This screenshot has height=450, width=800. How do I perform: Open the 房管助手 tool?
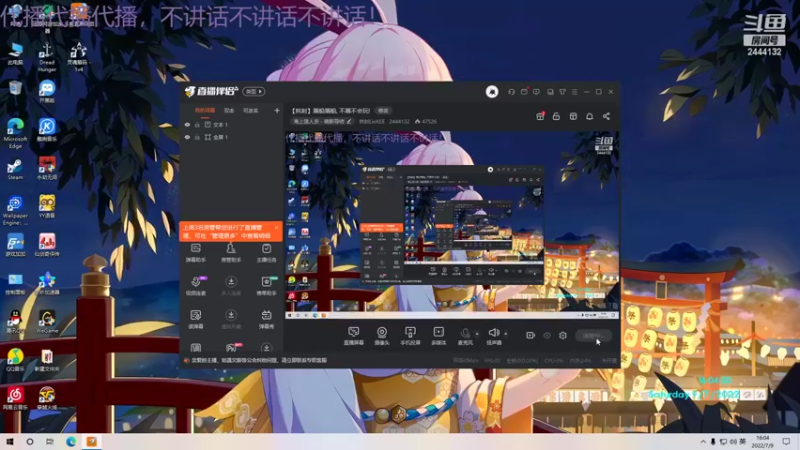(x=231, y=253)
